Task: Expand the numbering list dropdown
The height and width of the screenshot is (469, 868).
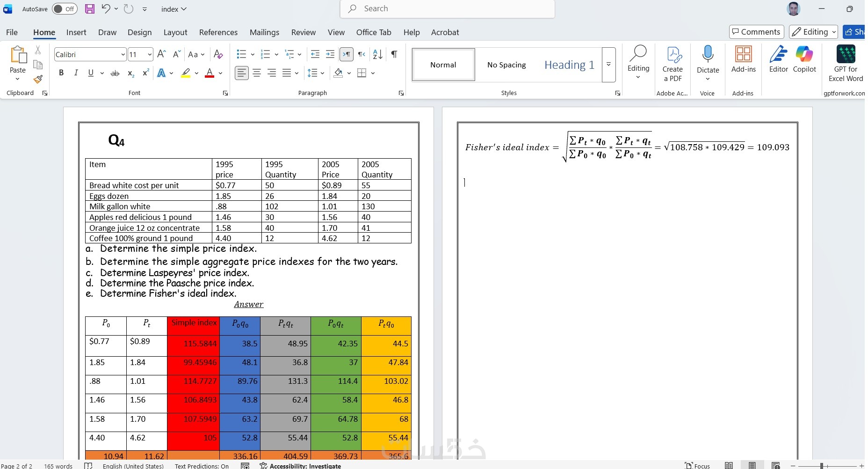Action: point(276,54)
